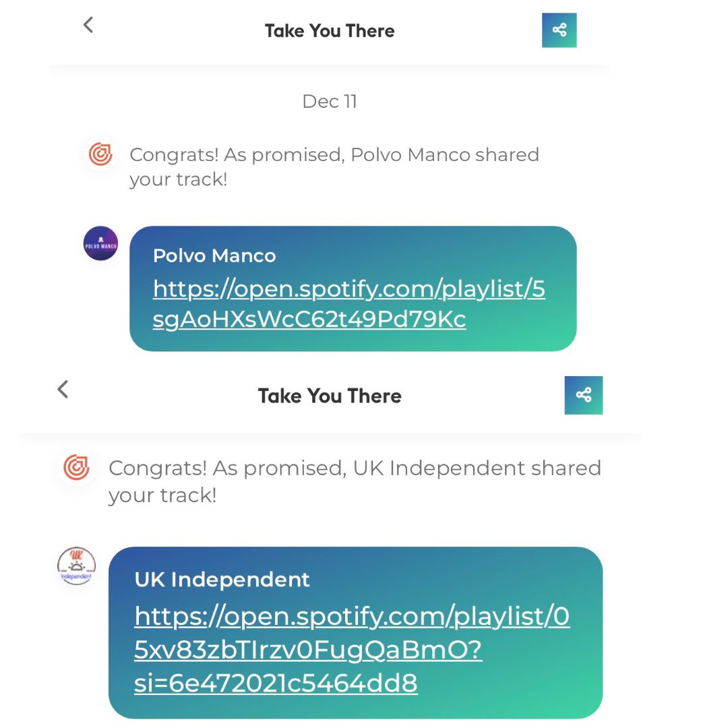Click the UK Independent shared your track message
The height and width of the screenshot is (728, 728).
[355, 481]
